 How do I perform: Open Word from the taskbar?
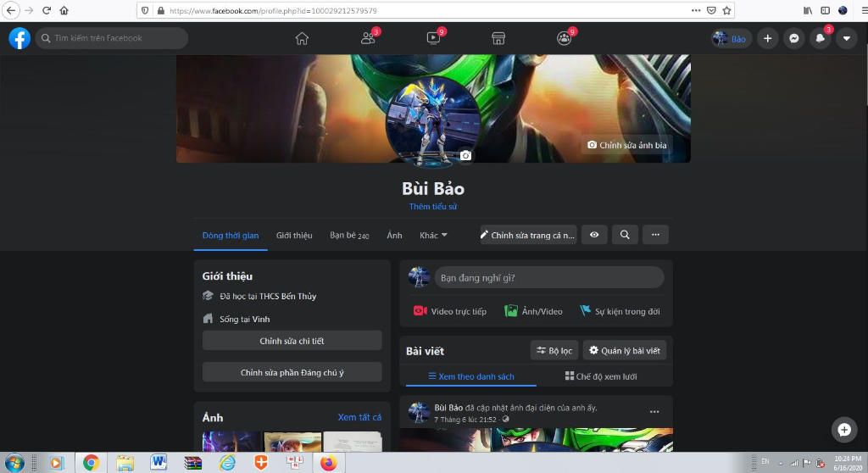point(159,463)
